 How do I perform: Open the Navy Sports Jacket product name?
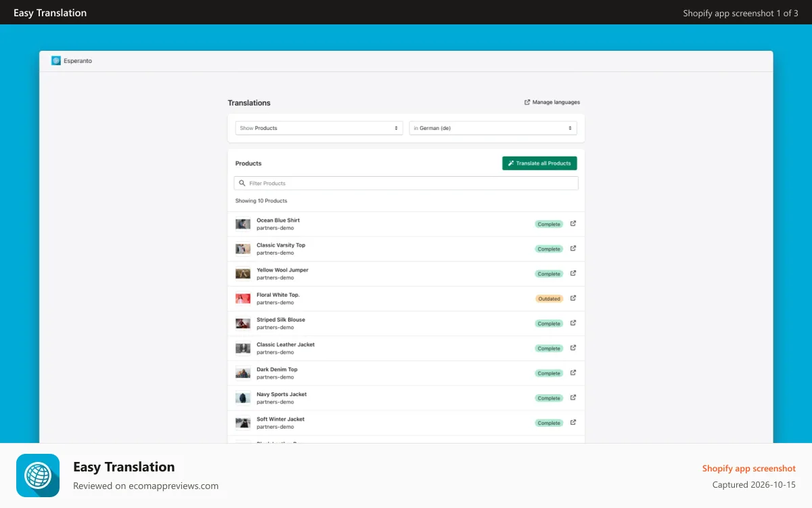pos(281,394)
